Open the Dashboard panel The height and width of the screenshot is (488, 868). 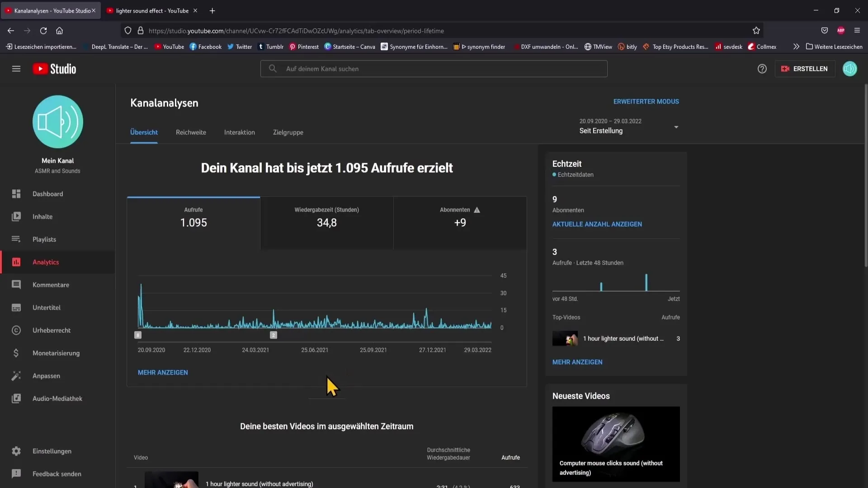click(47, 194)
